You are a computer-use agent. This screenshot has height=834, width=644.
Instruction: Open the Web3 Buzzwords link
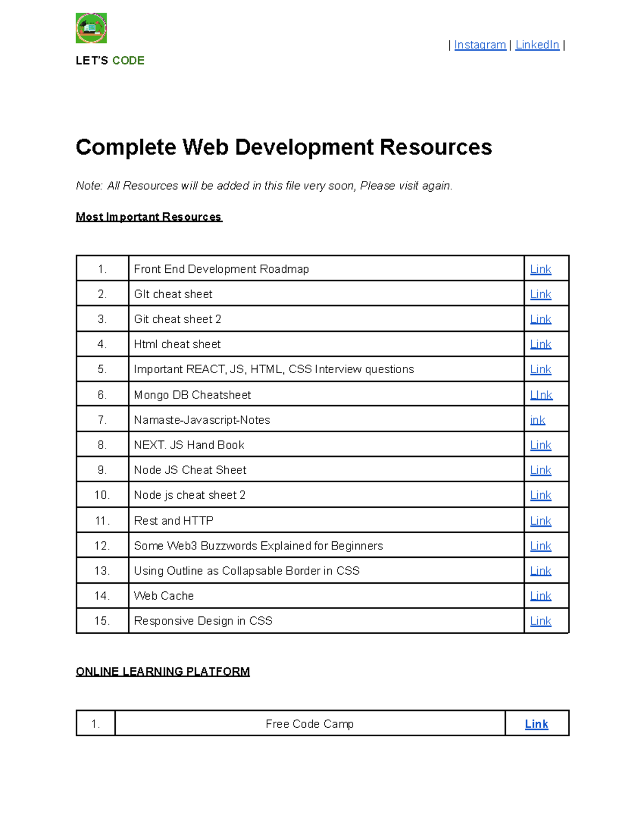pos(540,545)
